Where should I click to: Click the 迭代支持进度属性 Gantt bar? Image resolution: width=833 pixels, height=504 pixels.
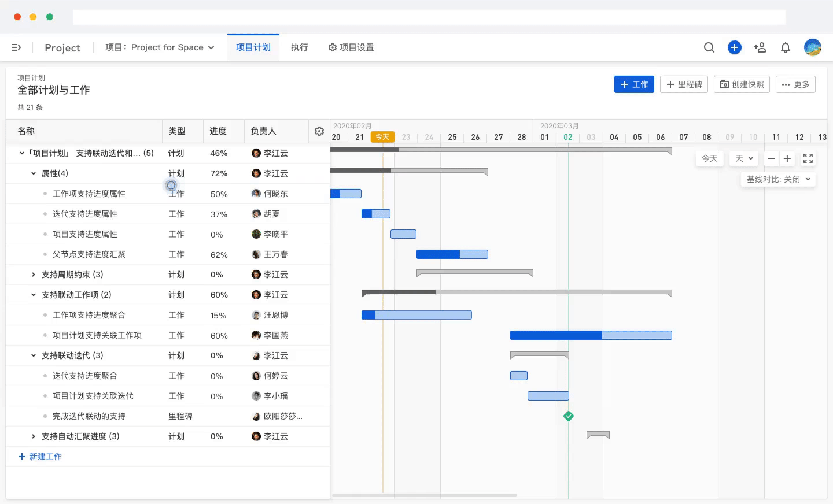(x=376, y=214)
